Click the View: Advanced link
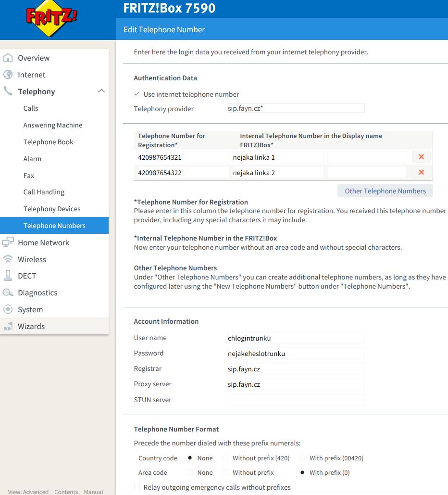 [x=28, y=492]
